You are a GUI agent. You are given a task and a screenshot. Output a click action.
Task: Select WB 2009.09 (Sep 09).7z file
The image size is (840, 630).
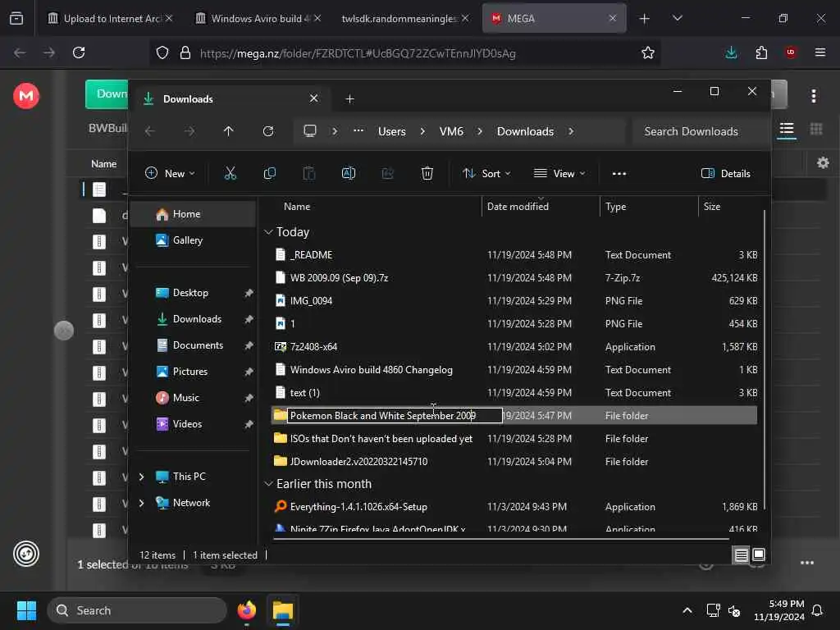(x=514, y=278)
